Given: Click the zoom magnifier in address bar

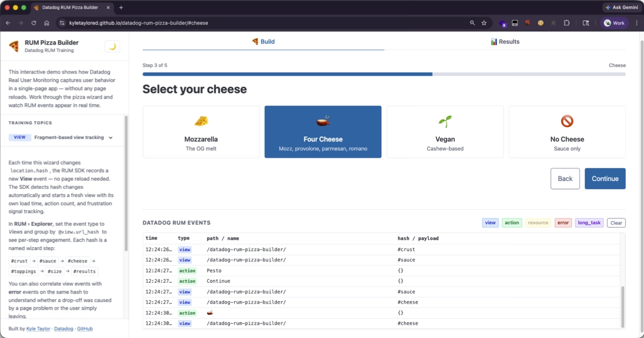Looking at the screenshot, I should [472, 23].
